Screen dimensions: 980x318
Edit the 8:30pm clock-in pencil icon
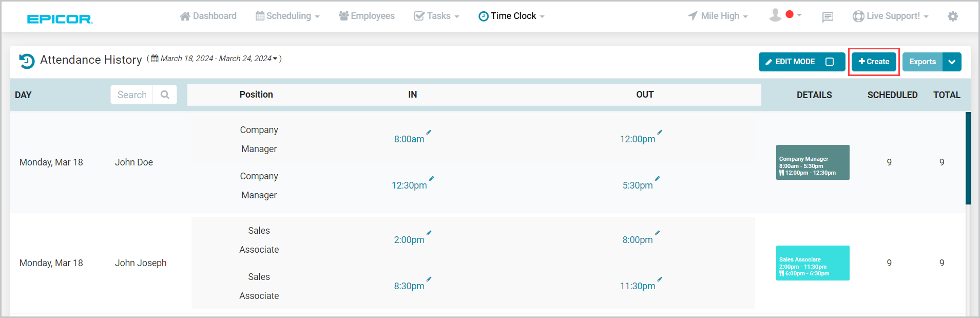tap(429, 279)
